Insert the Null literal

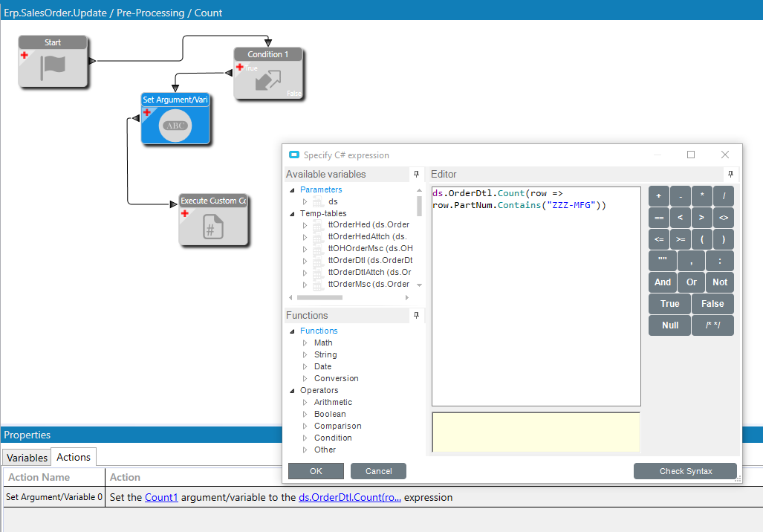click(x=669, y=325)
